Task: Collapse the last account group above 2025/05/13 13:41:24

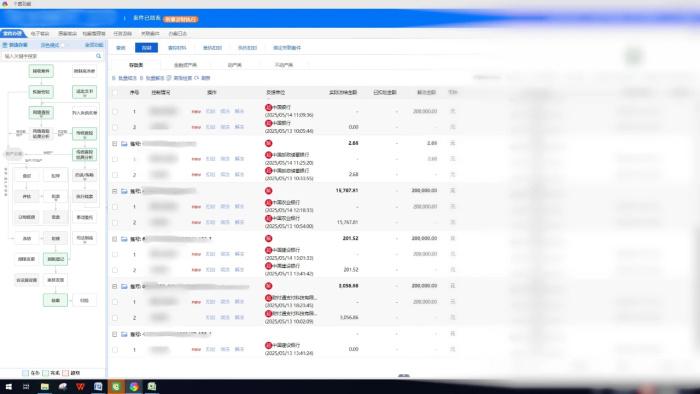Action: point(115,334)
